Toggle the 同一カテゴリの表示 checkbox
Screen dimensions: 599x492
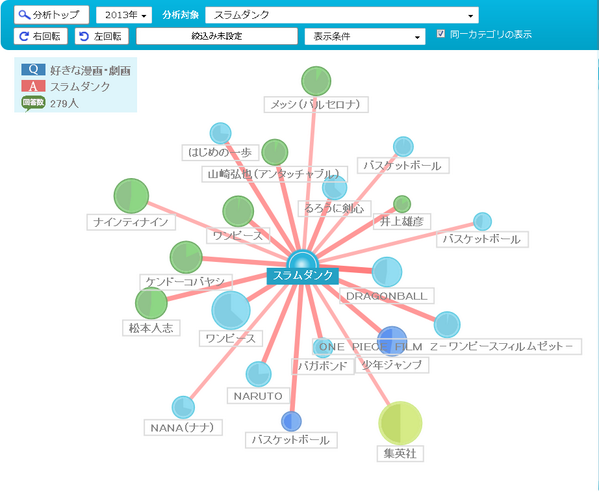click(x=441, y=34)
